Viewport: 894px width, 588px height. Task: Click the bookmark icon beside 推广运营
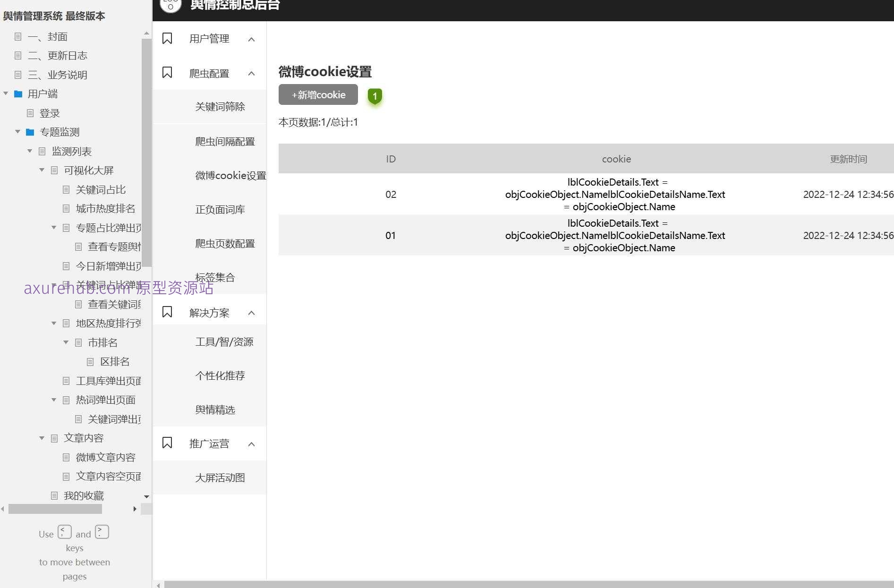pyautogui.click(x=167, y=443)
